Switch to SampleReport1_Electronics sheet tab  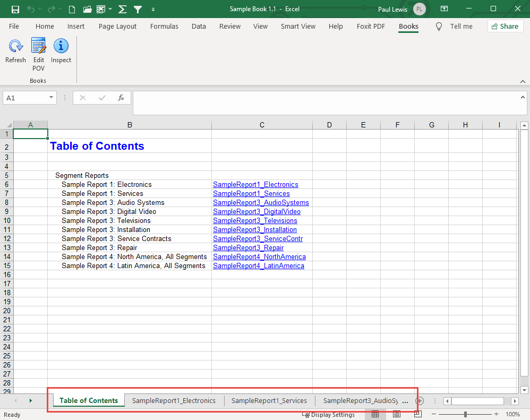tap(174, 401)
